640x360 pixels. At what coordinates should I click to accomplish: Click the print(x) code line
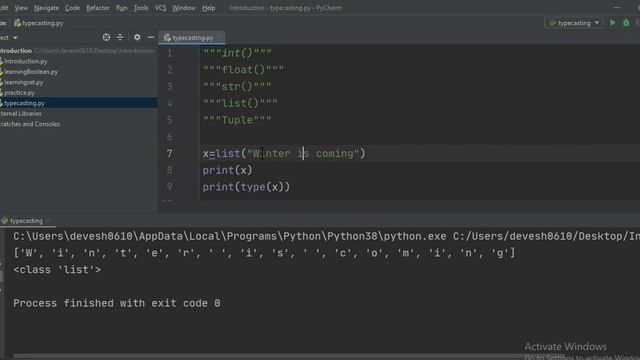(227, 170)
